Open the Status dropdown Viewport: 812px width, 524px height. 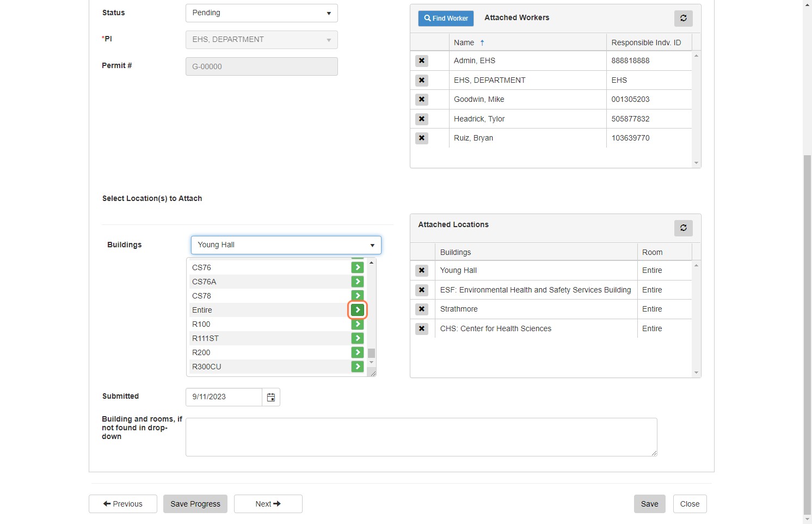point(262,13)
